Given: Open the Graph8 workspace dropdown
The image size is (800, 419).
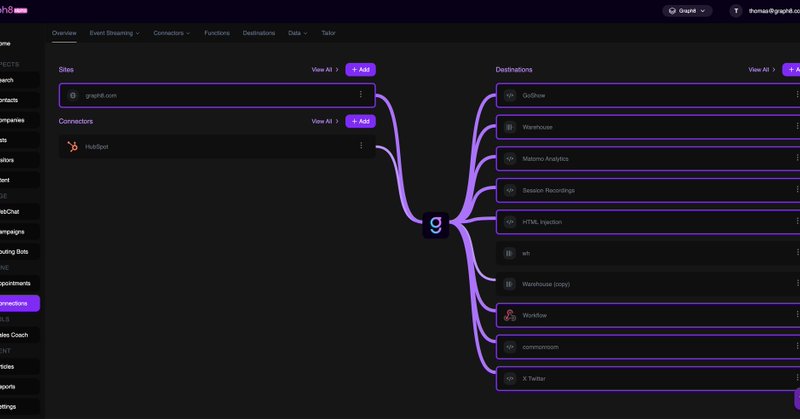Looking at the screenshot, I should [687, 11].
